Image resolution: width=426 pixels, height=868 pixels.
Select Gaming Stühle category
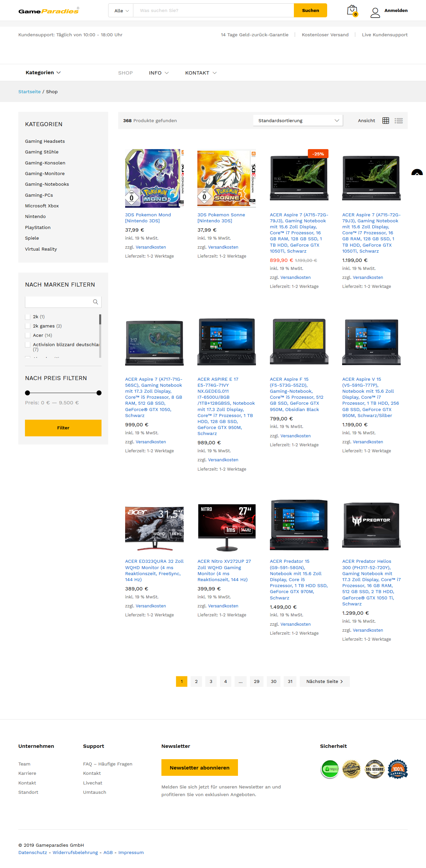(42, 152)
